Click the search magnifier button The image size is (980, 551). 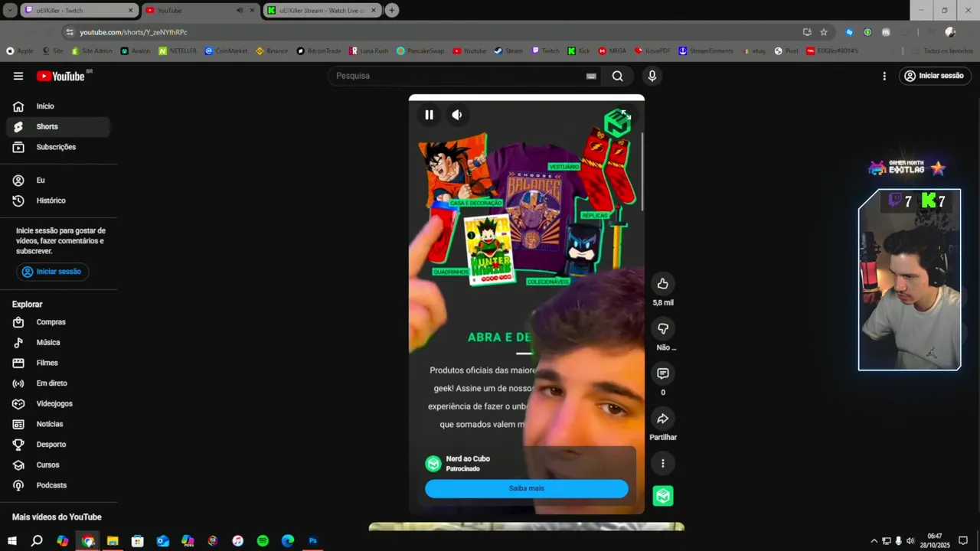[617, 76]
